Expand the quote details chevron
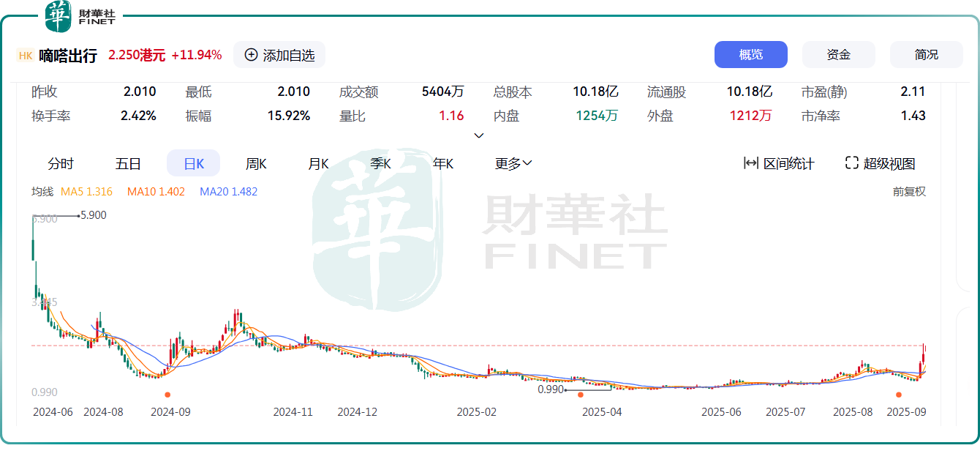980x459 pixels. click(479, 135)
